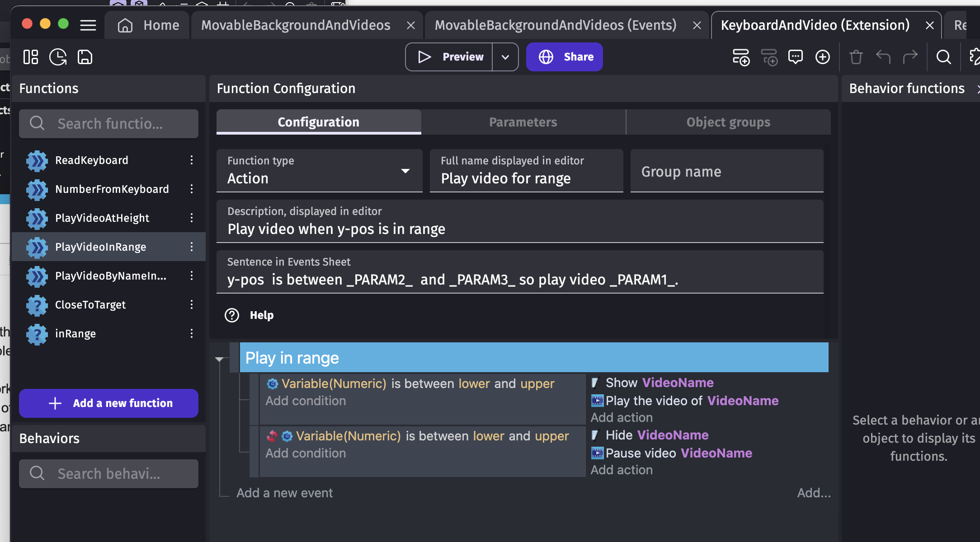The image size is (980, 542).
Task: Redo the last undone change
Action: (910, 57)
